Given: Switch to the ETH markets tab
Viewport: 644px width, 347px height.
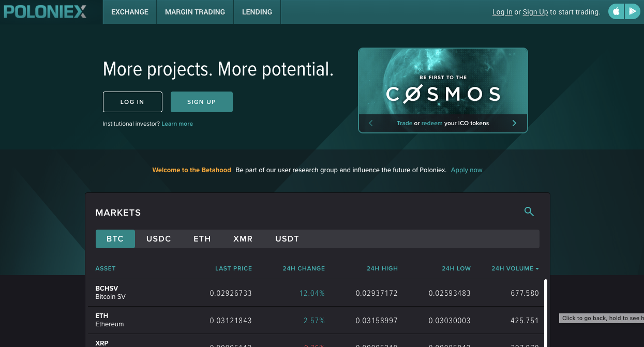Looking at the screenshot, I should [x=202, y=239].
